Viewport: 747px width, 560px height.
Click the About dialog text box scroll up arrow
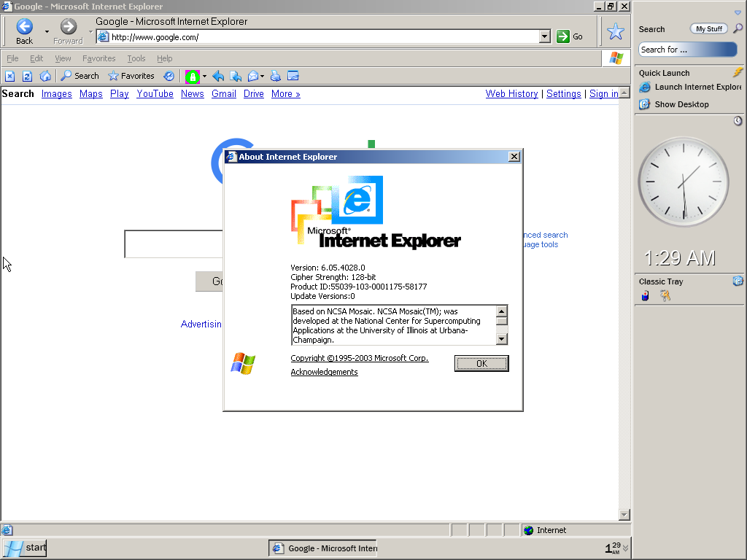click(502, 311)
